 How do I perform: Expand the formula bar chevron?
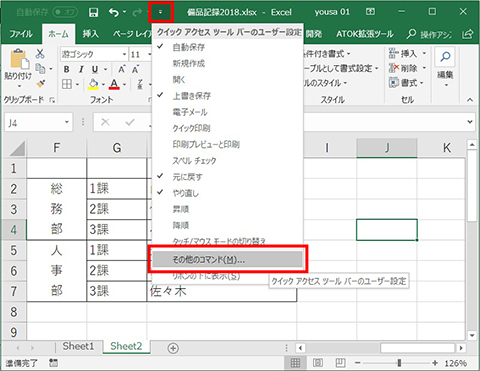point(470,122)
